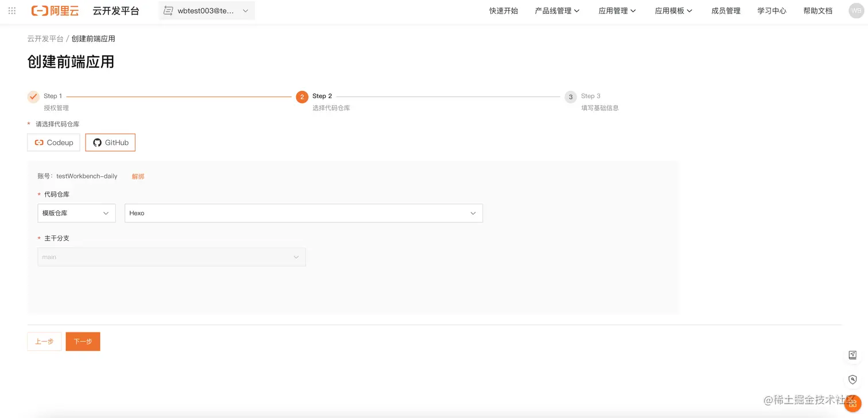The image size is (868, 418).
Task: Click the 选择代码仓库 step label
Action: pyautogui.click(x=331, y=108)
